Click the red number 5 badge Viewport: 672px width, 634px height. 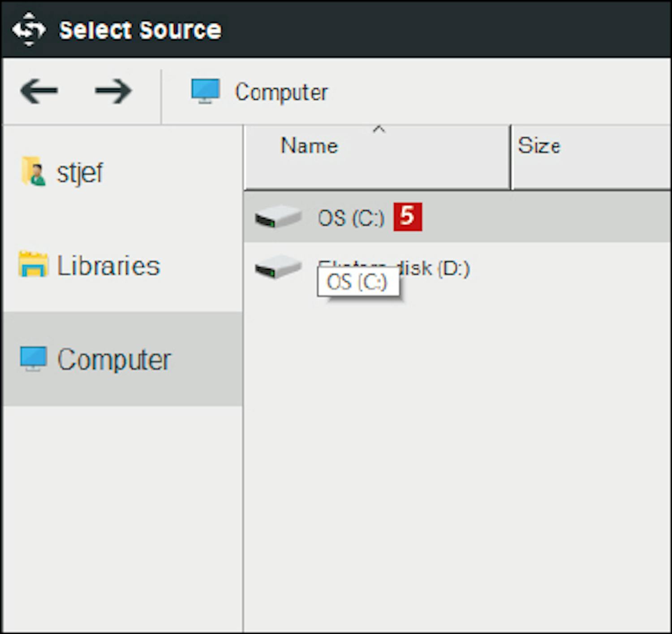coord(408,217)
